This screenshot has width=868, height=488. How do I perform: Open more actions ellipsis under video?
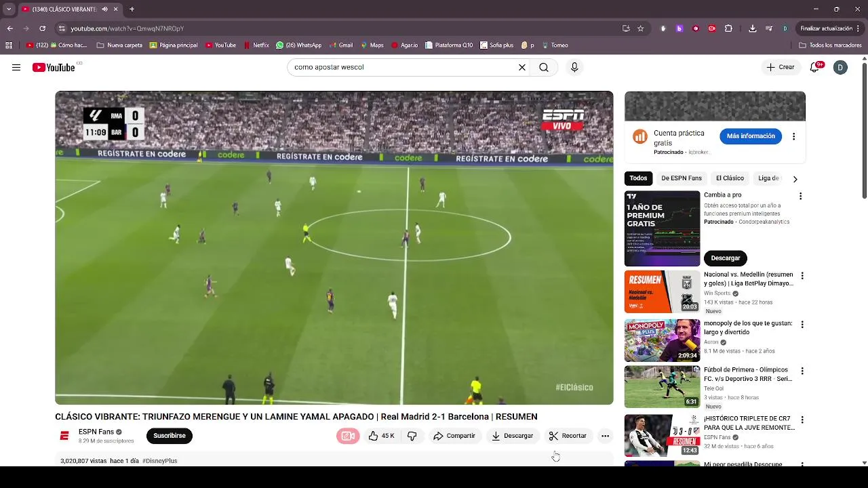click(x=606, y=436)
